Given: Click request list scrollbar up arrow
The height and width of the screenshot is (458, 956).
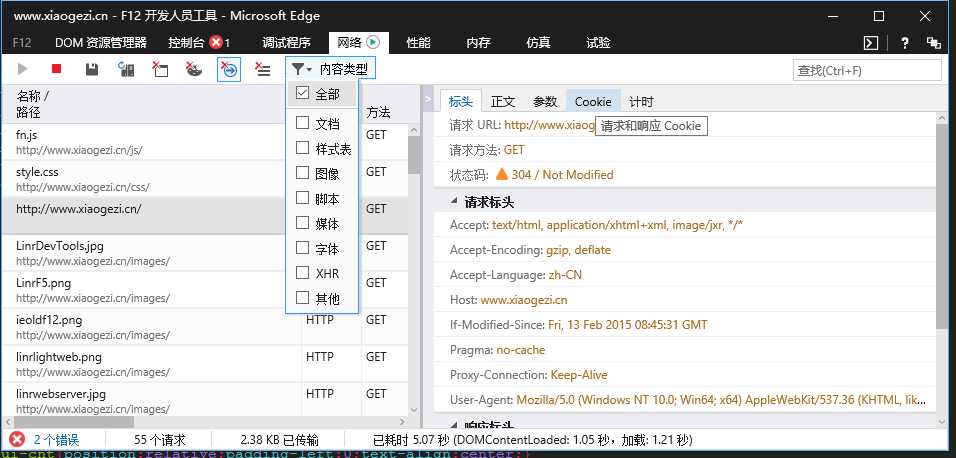Looking at the screenshot, I should 414,130.
